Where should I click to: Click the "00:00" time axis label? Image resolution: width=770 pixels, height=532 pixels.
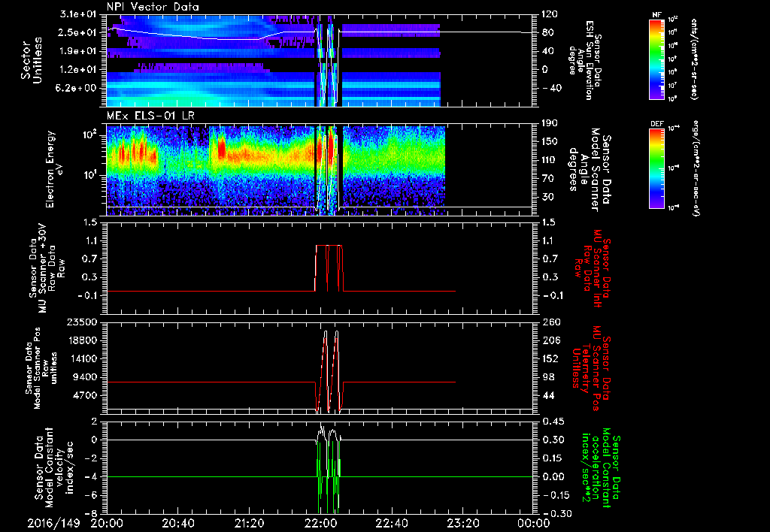(x=533, y=523)
